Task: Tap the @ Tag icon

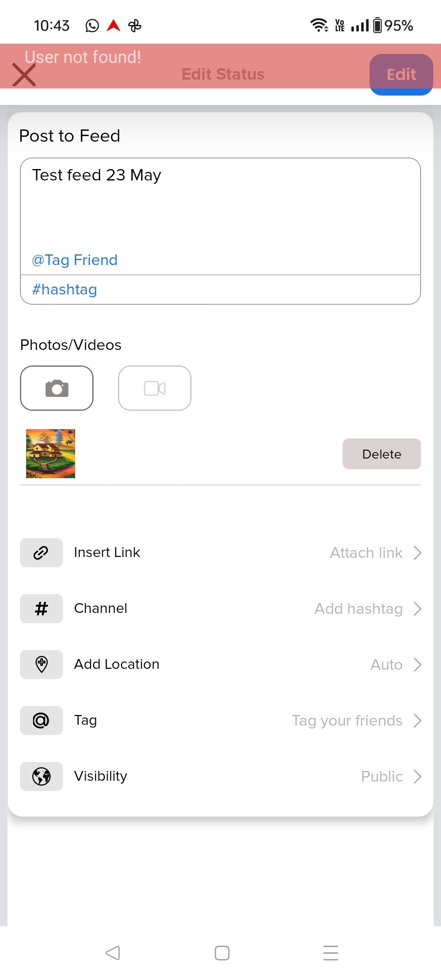Action: [x=41, y=720]
